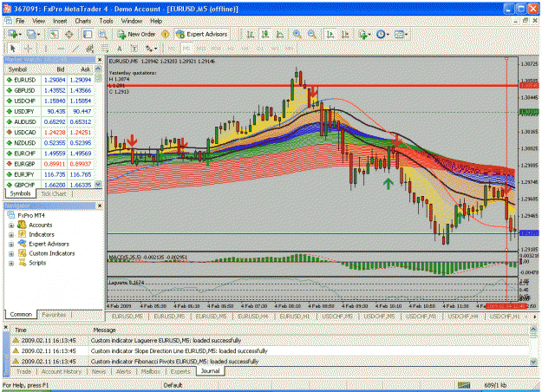Viewport: 542px width, 392px height.
Task: Expand the Custom Indicators tree node
Action: tap(11, 254)
